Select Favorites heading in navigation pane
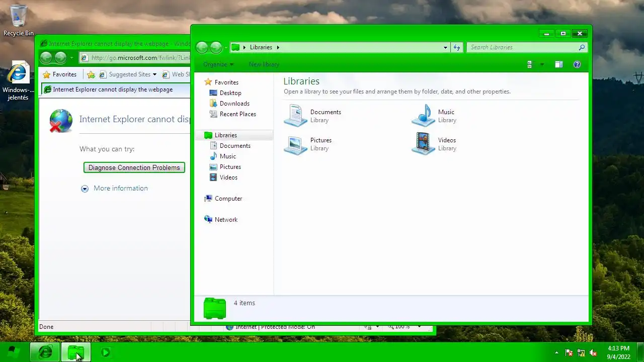The width and height of the screenshot is (644, 362). coord(226,82)
